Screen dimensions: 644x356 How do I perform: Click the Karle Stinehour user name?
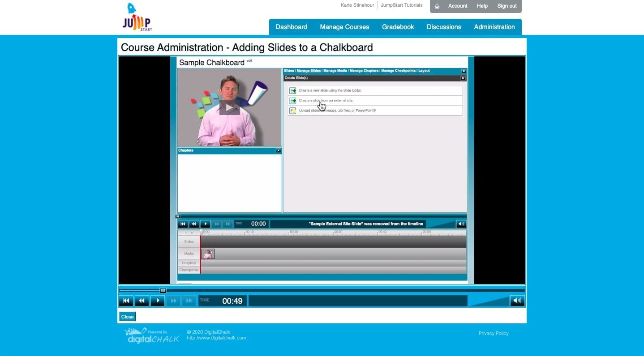click(x=357, y=5)
